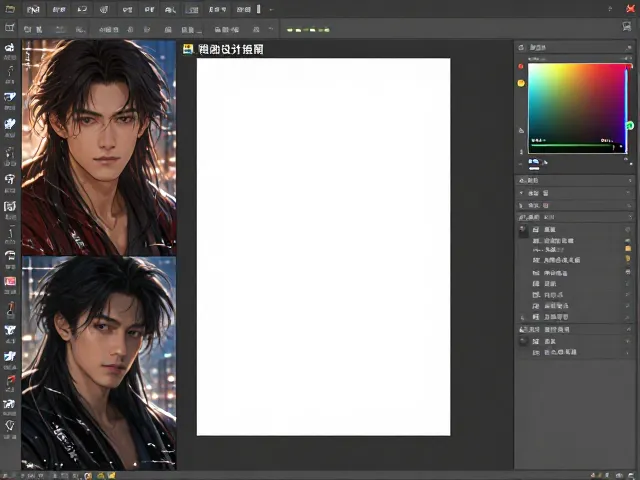The image size is (640, 480).
Task: Click the vertical blue hue slider bar
Action: pos(626,108)
